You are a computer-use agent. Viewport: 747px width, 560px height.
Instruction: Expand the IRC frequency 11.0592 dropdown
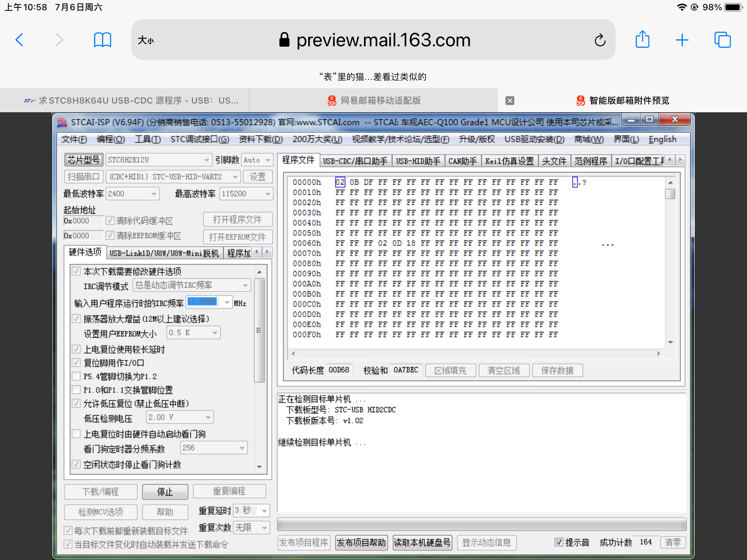pyautogui.click(x=227, y=302)
